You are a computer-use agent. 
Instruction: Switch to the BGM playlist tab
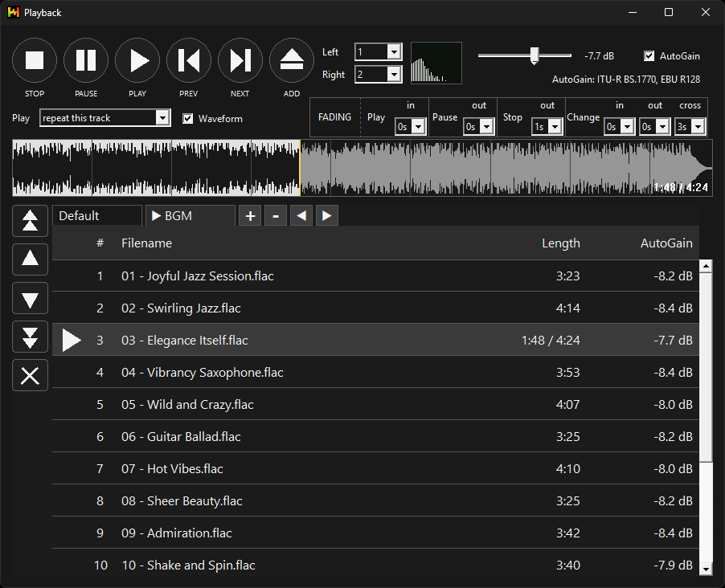[190, 216]
